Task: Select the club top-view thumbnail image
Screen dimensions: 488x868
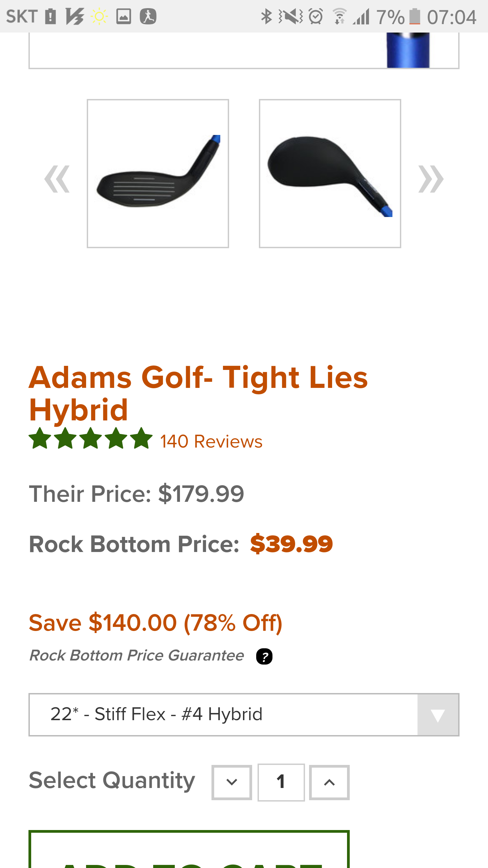Action: click(330, 174)
